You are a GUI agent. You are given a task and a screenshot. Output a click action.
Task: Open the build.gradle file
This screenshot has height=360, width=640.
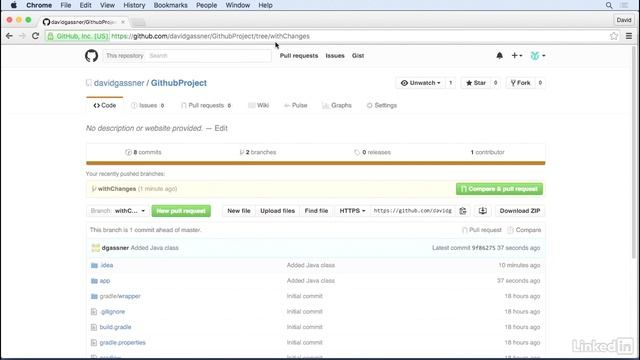click(x=116, y=327)
